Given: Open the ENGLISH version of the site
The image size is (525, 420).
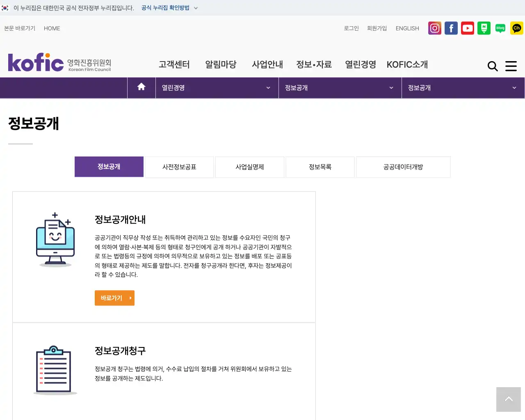Looking at the screenshot, I should [407, 28].
